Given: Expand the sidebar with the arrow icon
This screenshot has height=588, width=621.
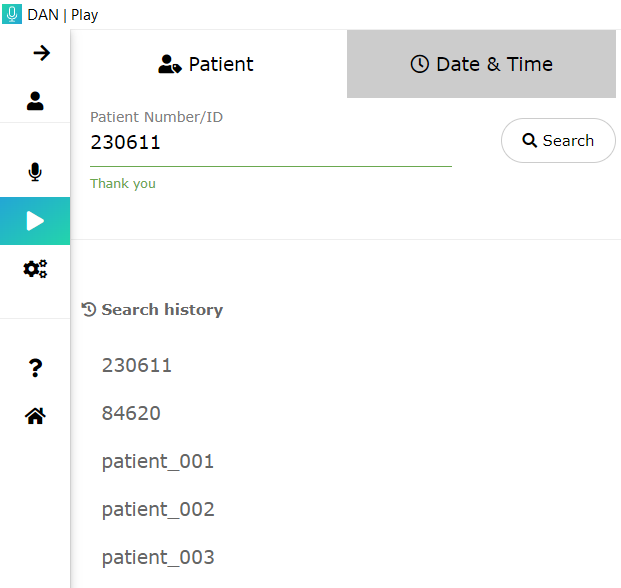Looking at the screenshot, I should (41, 53).
